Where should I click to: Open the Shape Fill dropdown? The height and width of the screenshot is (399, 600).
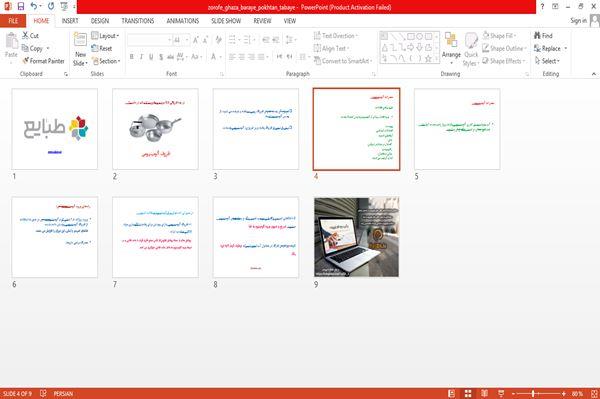pyautogui.click(x=499, y=36)
